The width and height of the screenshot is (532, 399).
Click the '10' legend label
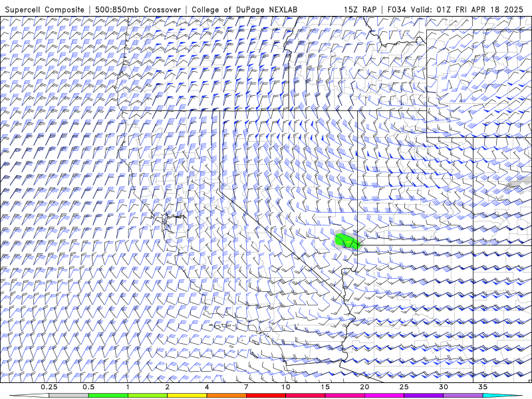(x=286, y=387)
